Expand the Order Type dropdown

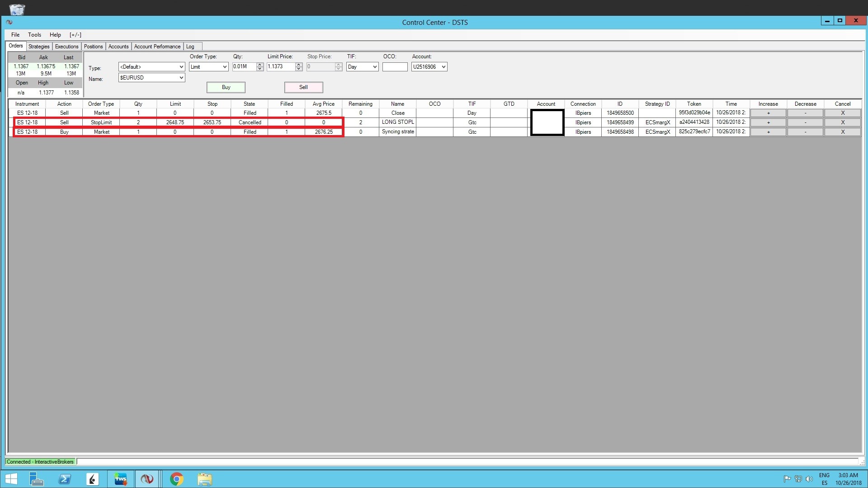click(225, 67)
